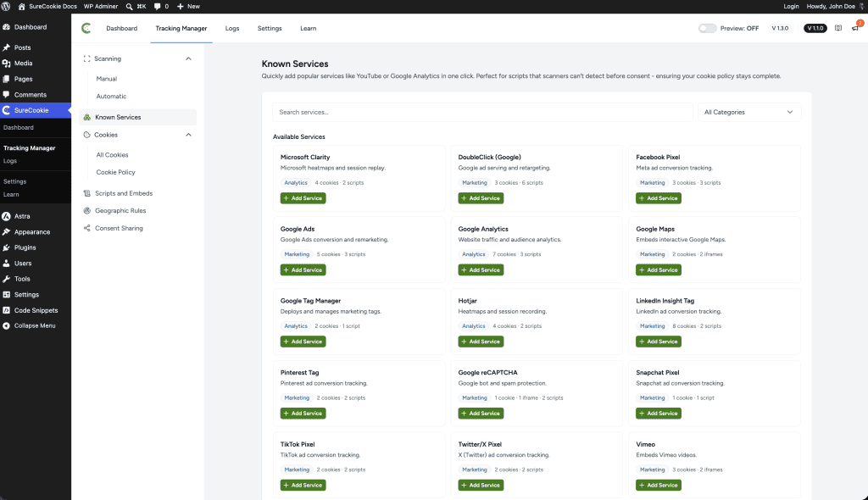Image resolution: width=868 pixels, height=500 pixels.
Task: Open All Cookies in side panel
Action: (113, 155)
